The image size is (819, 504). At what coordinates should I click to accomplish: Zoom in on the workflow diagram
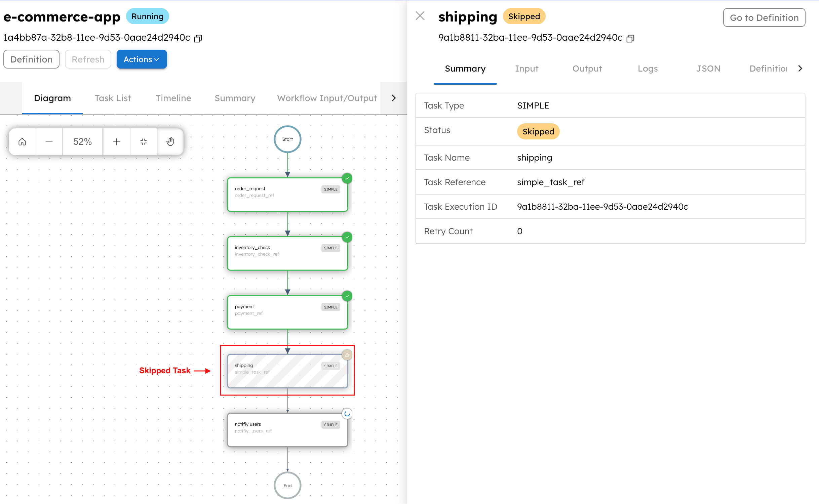pos(116,141)
